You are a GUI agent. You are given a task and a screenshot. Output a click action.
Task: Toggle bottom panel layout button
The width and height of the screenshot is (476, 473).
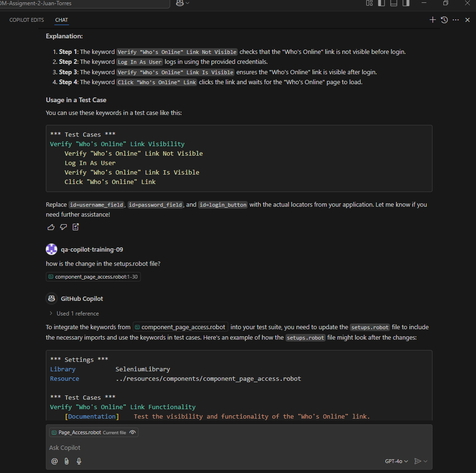coord(394,3)
